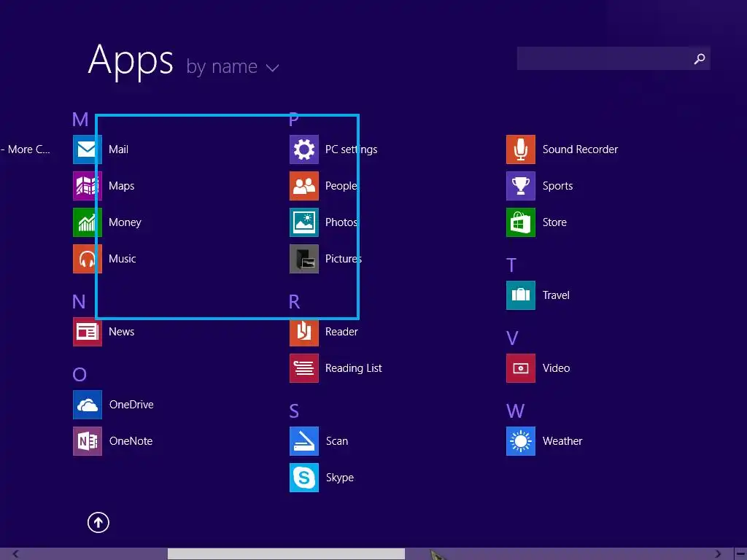This screenshot has height=560, width=747.
Task: Open the Video app icon
Action: (x=521, y=368)
